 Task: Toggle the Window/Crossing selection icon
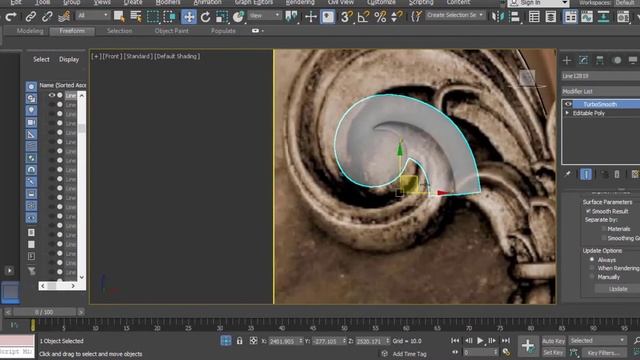tap(169, 17)
